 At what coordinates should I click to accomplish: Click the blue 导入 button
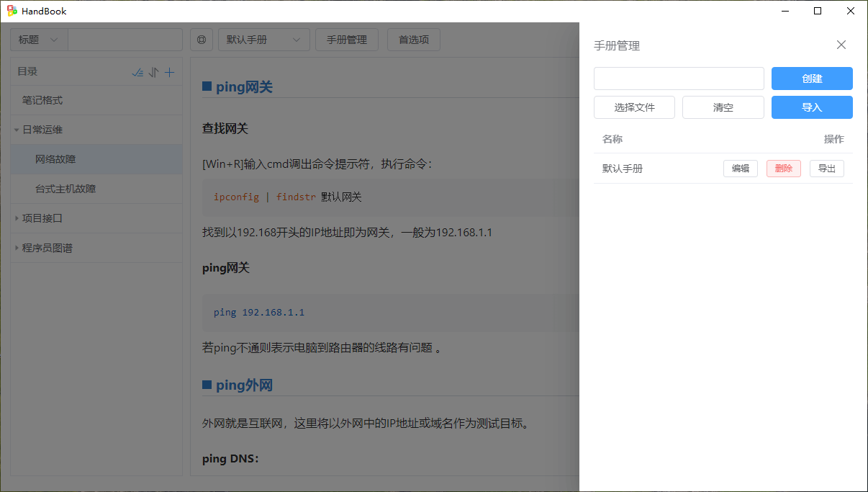pos(812,107)
